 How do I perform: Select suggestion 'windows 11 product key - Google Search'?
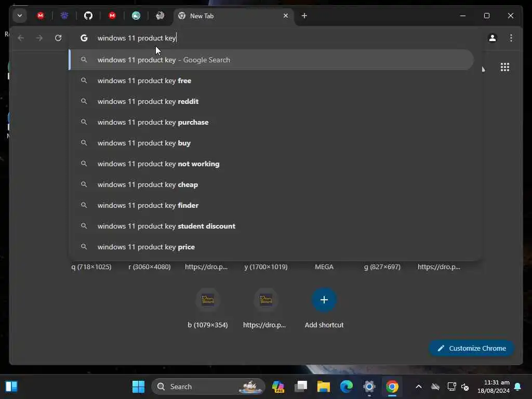click(x=271, y=60)
